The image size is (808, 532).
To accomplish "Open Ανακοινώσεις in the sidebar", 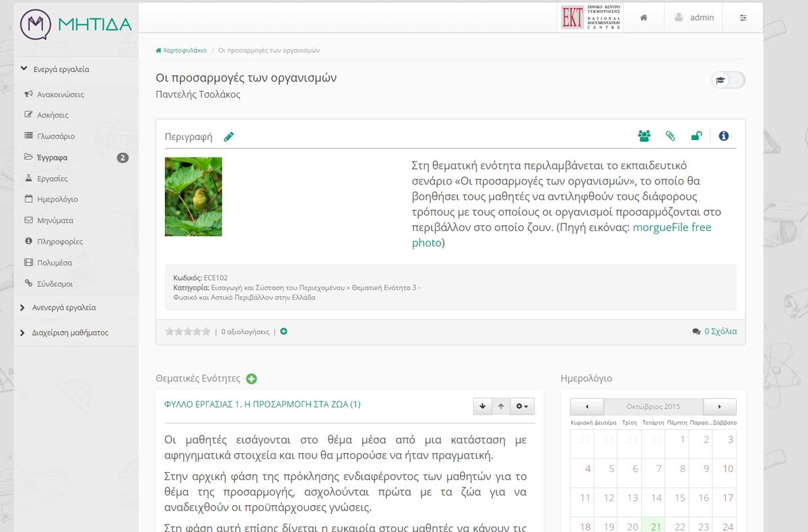I will [x=60, y=95].
